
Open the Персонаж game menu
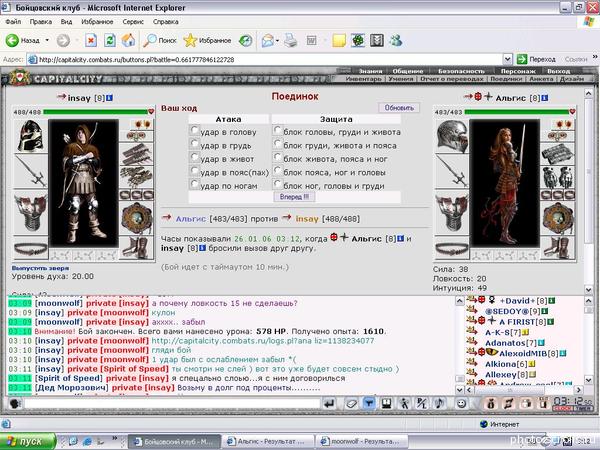518,71
